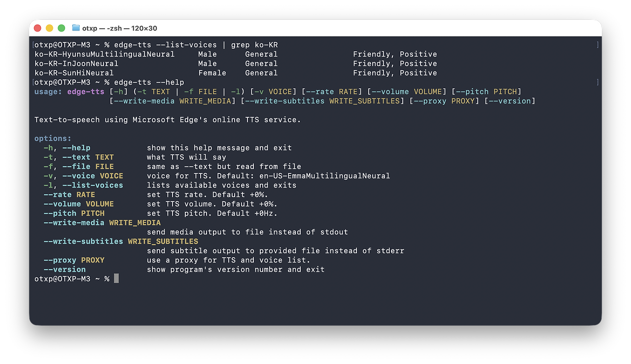
Task: Click the ko-KR-HyunsuMultilingualNeural voice name
Action: point(105,54)
